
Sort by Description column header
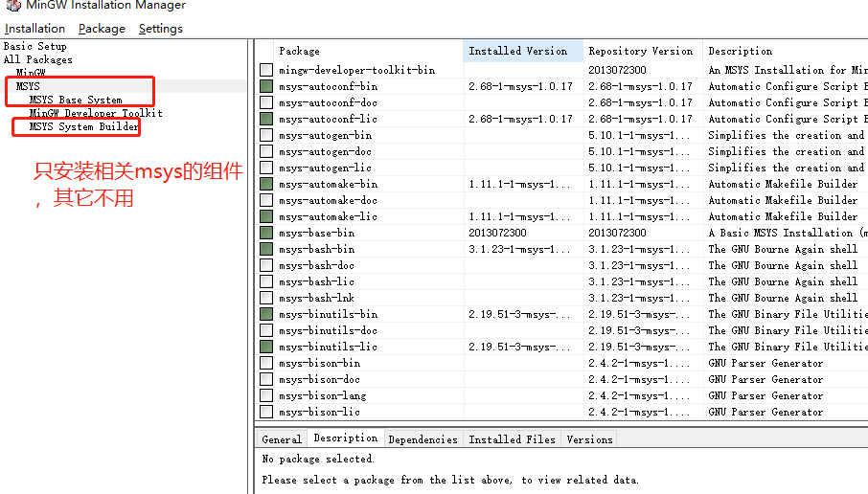[786, 51]
